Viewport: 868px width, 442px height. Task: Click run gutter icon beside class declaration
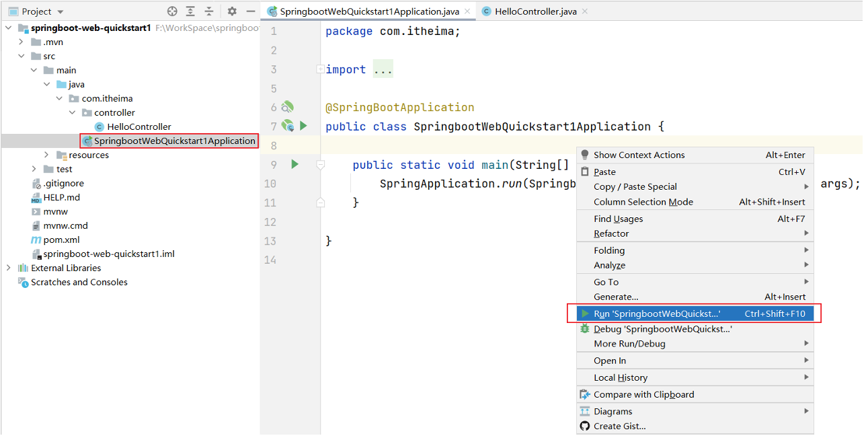[303, 125]
